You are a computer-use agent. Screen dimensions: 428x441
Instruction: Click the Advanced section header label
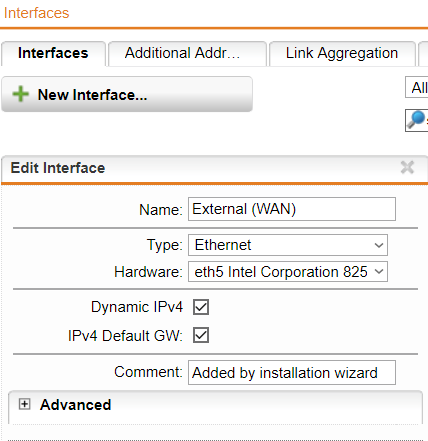point(75,405)
